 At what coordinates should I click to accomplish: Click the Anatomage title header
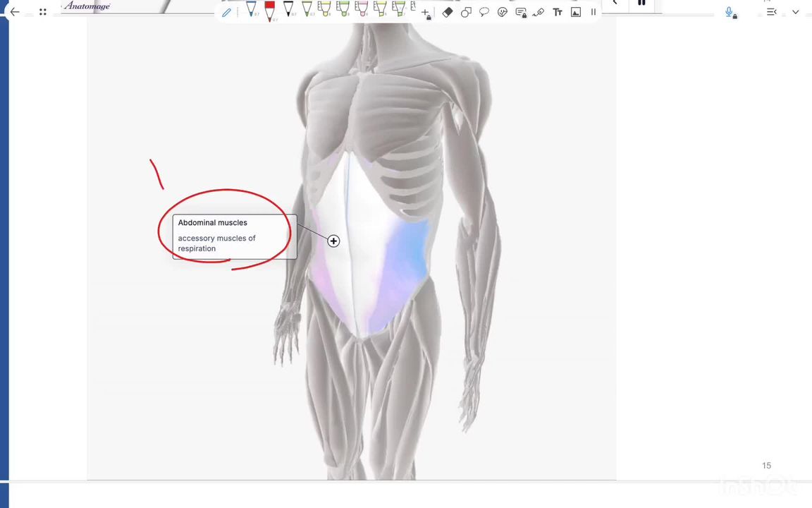click(86, 6)
